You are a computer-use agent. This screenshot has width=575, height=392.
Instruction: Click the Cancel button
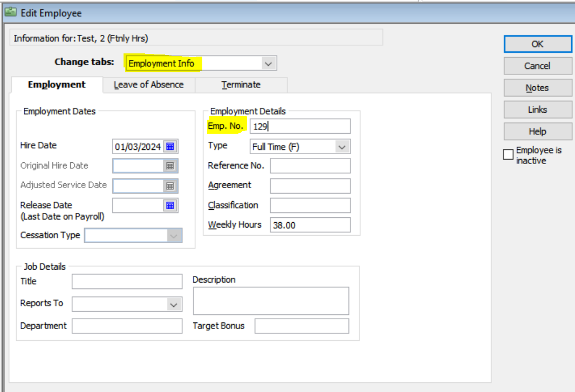(538, 66)
